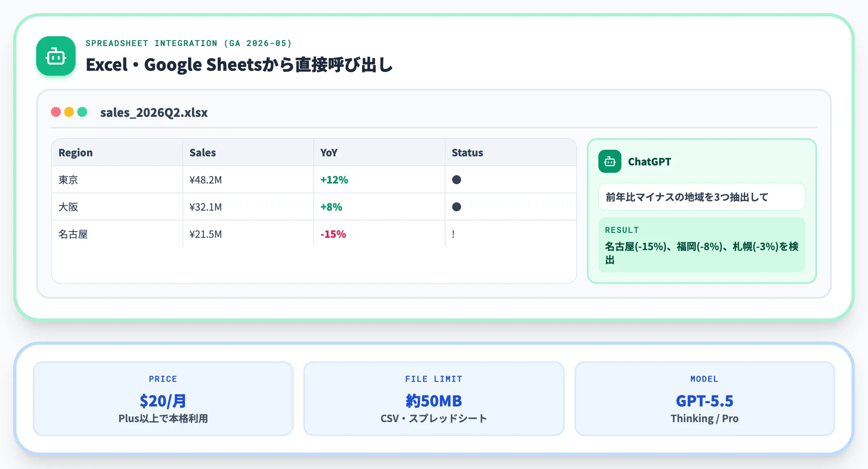Click the green window dot beside sales_2026Q2.xlsx
868x469 pixels.
(x=82, y=112)
